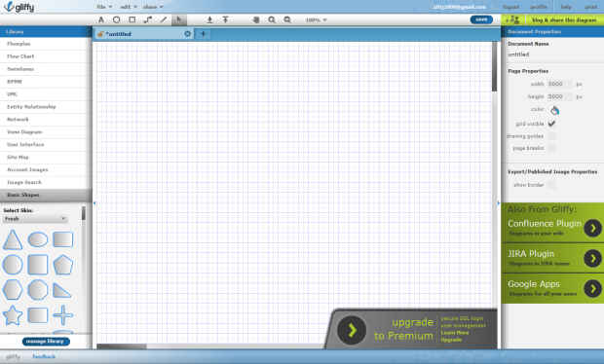Select the text tool (A icon)
Screen dimensions: 604x364
[x=101, y=19]
